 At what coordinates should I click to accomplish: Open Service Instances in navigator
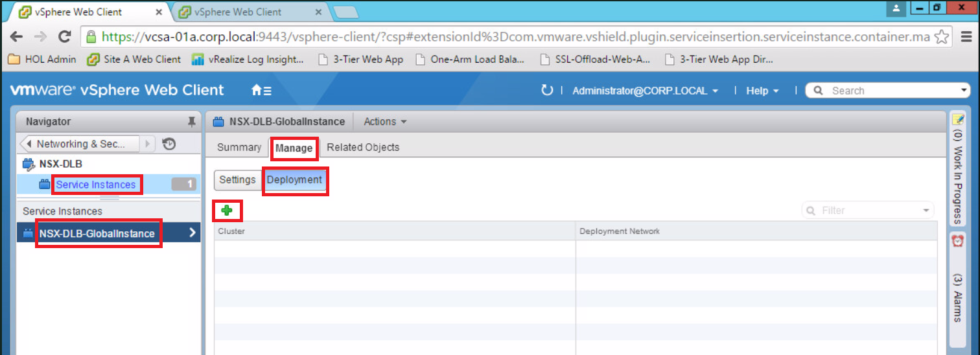[96, 185]
